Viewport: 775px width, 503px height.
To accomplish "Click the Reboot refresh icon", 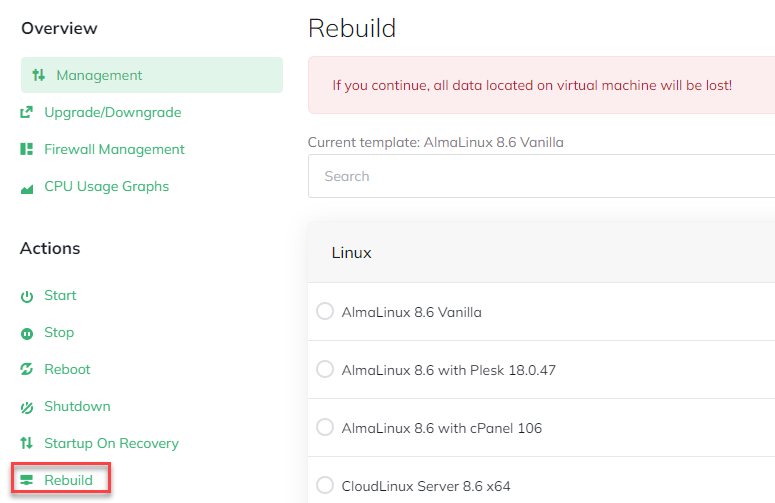I will pyautogui.click(x=27, y=370).
